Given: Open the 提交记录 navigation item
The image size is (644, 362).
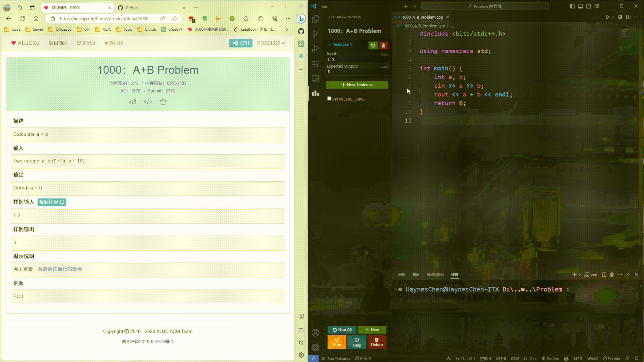Looking at the screenshot, I should 86,43.
